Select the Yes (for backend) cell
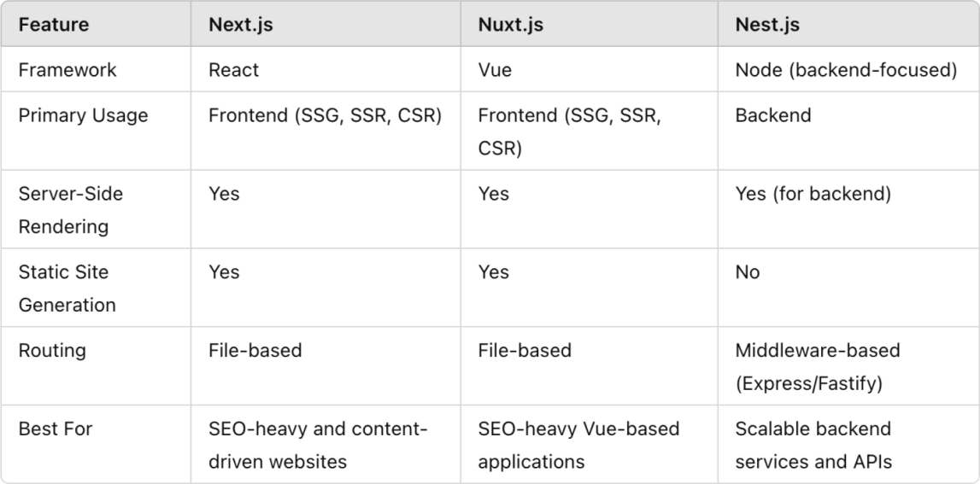Image resolution: width=980 pixels, height=484 pixels. (813, 194)
